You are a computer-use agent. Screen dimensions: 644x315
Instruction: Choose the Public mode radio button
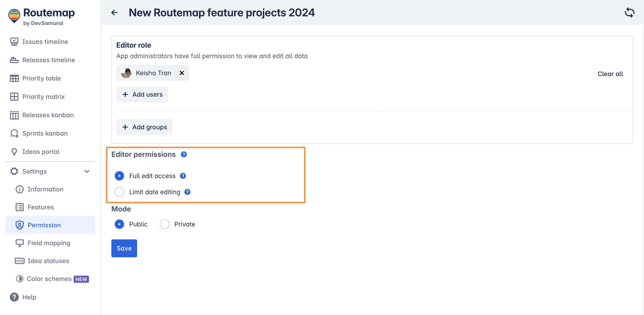[119, 224]
